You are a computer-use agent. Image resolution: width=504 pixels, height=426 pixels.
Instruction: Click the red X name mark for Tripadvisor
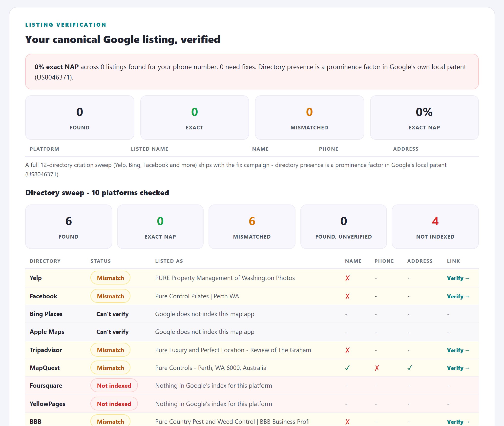click(347, 350)
